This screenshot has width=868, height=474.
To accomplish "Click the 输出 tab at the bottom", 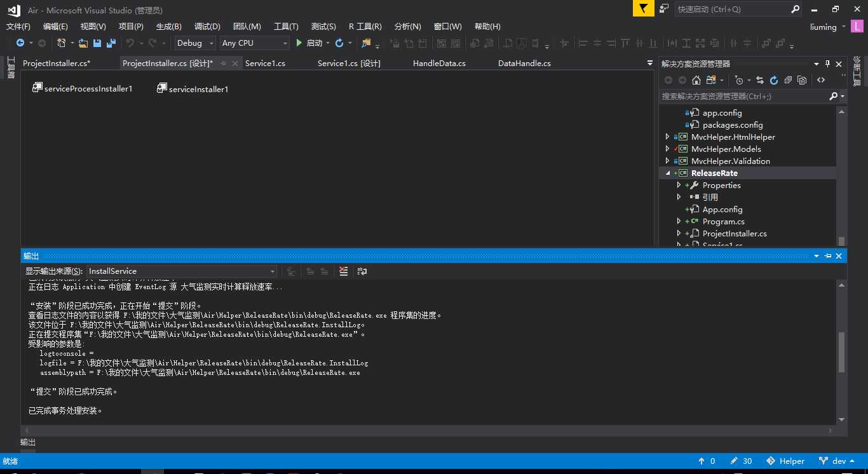I will [x=28, y=442].
